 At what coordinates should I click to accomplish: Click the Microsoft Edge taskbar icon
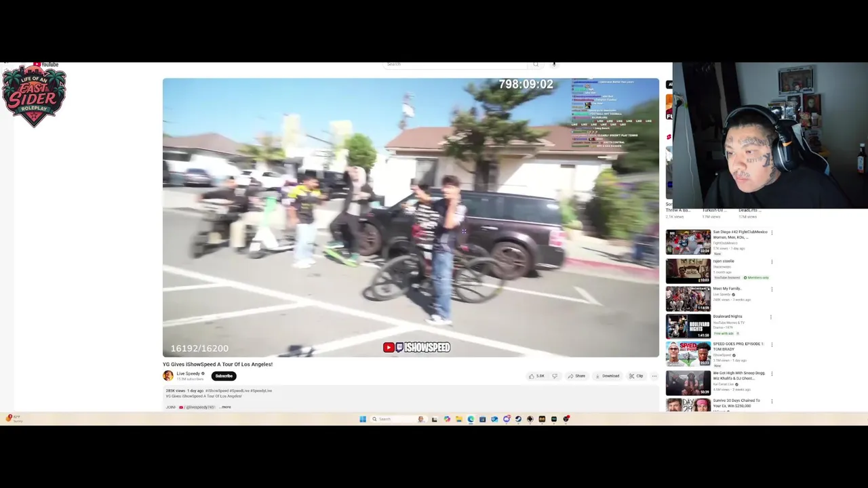[471, 419]
